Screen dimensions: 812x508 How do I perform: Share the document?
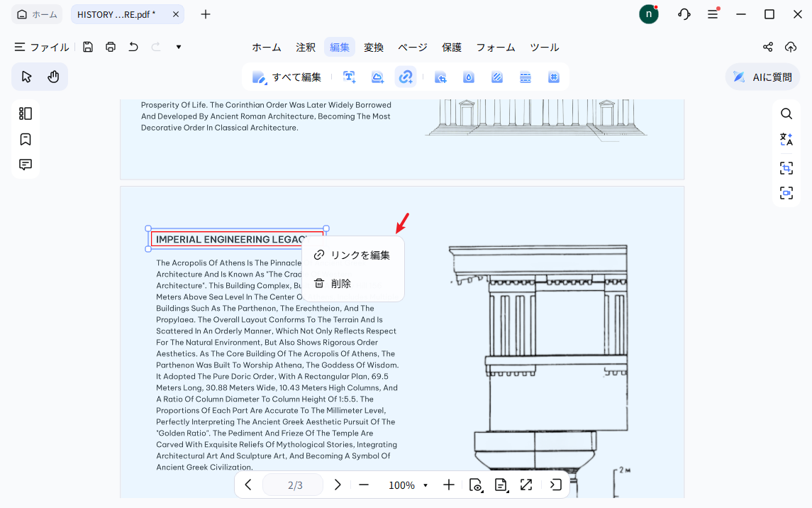click(x=768, y=47)
